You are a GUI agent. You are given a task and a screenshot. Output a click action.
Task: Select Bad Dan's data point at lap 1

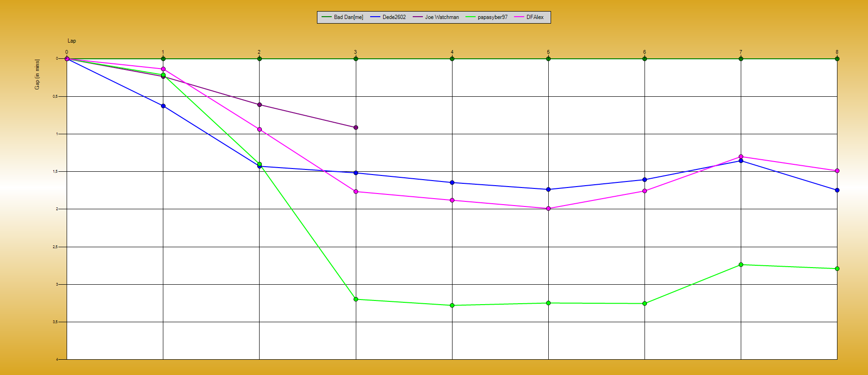[163, 59]
